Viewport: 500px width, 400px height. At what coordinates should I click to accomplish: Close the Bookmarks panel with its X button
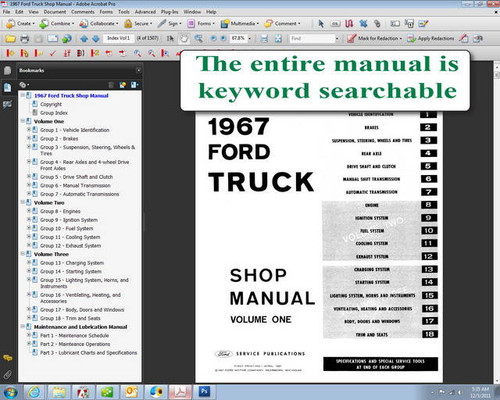coord(138,70)
